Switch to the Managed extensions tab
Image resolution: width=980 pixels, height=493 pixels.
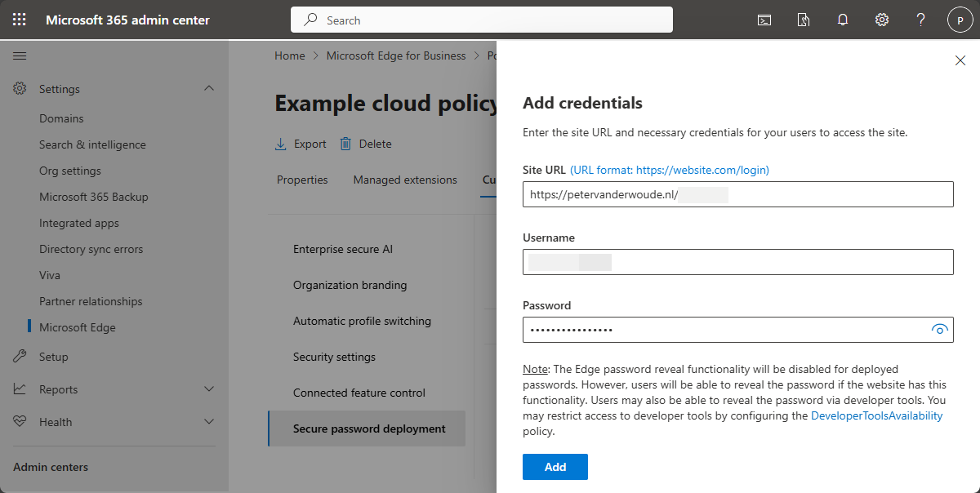point(405,180)
